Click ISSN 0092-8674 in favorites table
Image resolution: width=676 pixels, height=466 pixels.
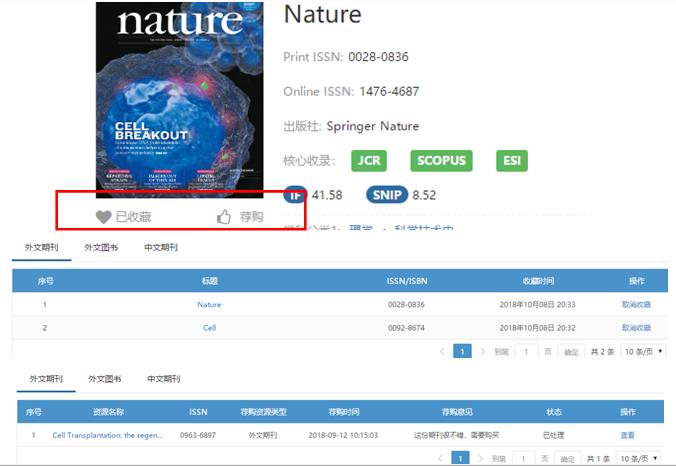pyautogui.click(x=406, y=328)
